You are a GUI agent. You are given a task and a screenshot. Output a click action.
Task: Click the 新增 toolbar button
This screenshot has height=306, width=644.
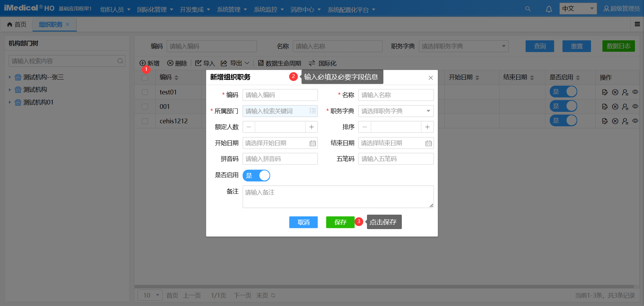150,63
